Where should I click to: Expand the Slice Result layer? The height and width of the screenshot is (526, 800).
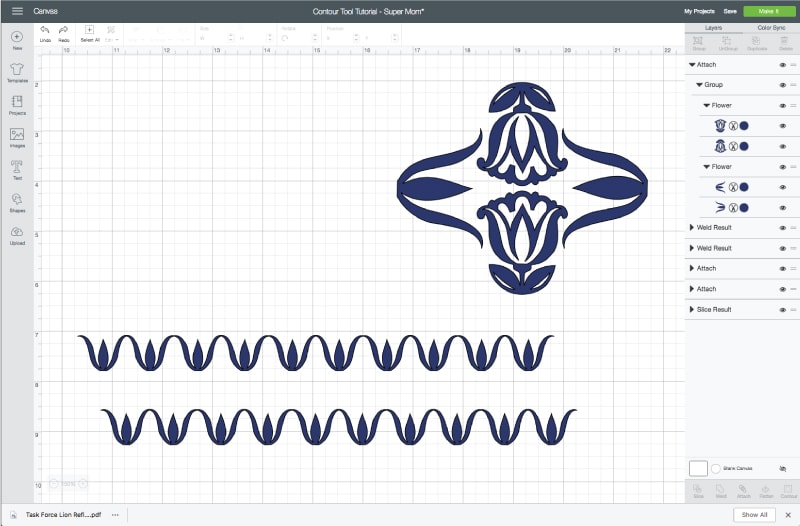point(691,310)
